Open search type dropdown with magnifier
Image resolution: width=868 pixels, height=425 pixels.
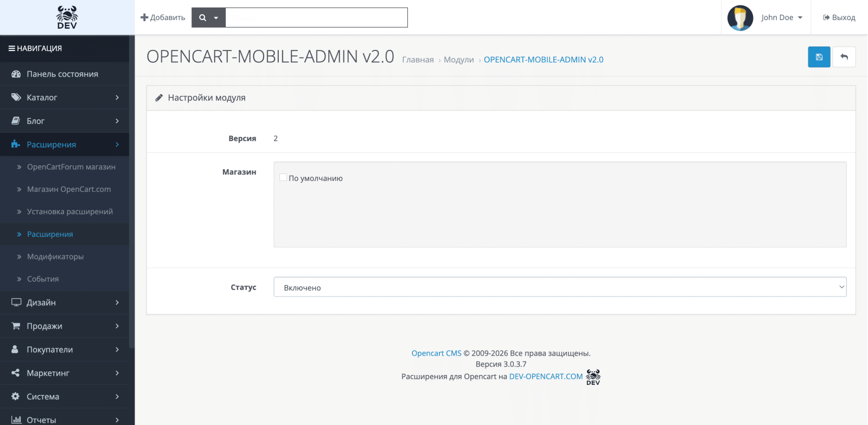(x=208, y=17)
